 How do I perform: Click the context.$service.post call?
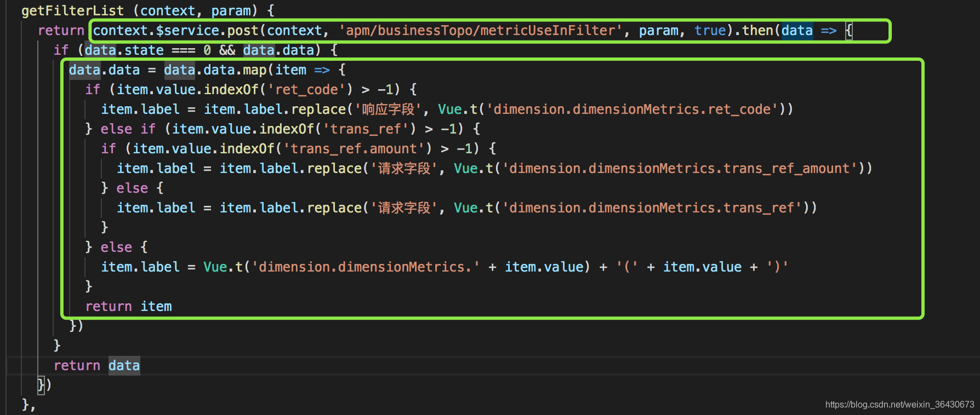point(175,31)
